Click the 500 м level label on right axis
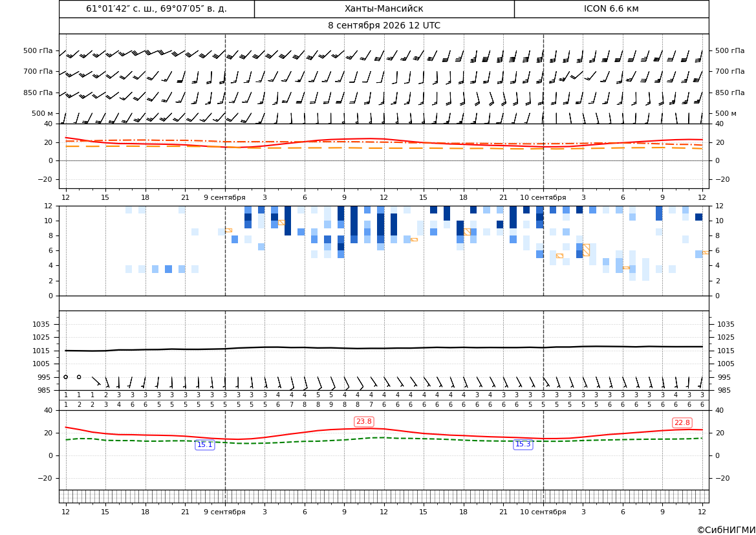This screenshot has width=756, height=535. coord(726,113)
